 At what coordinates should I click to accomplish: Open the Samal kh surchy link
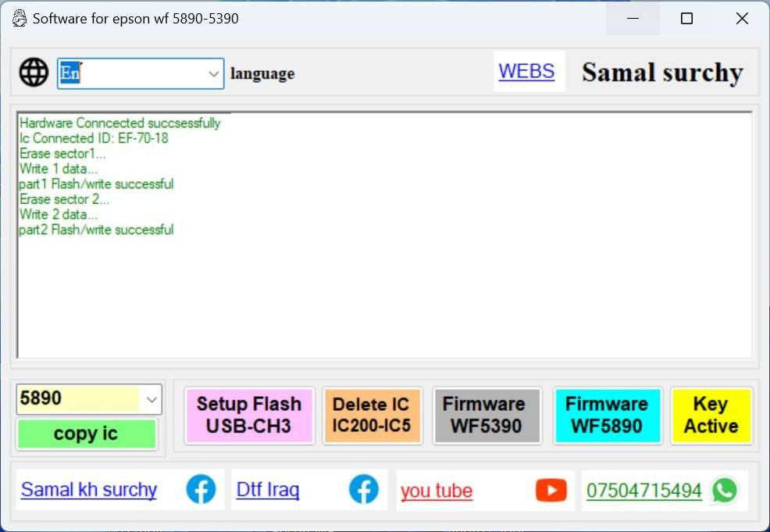(89, 490)
